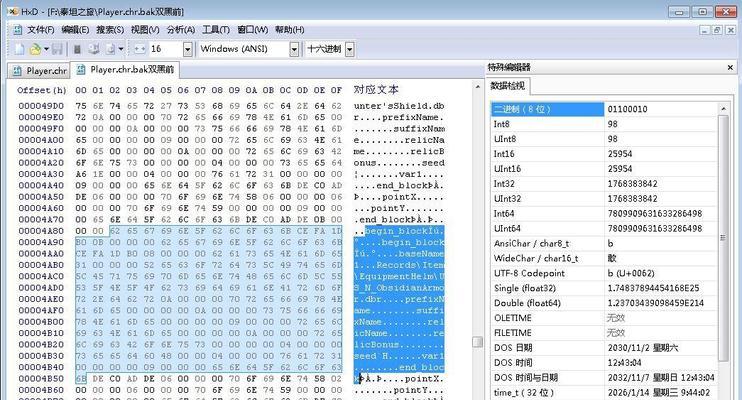Click the data inspector scroll-up arrow
The width and height of the screenshot is (742, 400).
[x=725, y=107]
